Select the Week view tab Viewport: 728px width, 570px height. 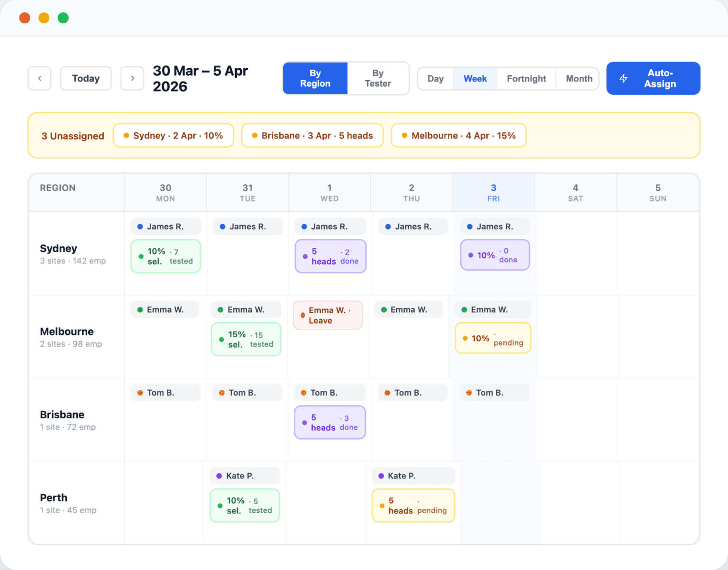(475, 79)
